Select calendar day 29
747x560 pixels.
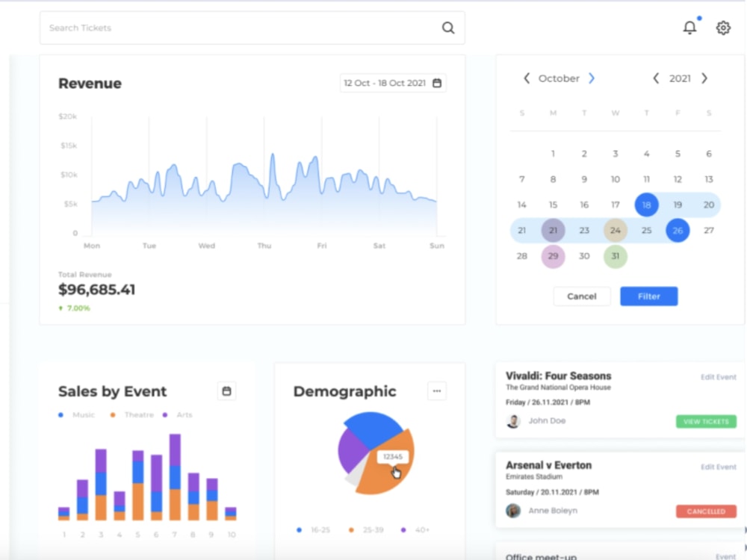click(553, 256)
